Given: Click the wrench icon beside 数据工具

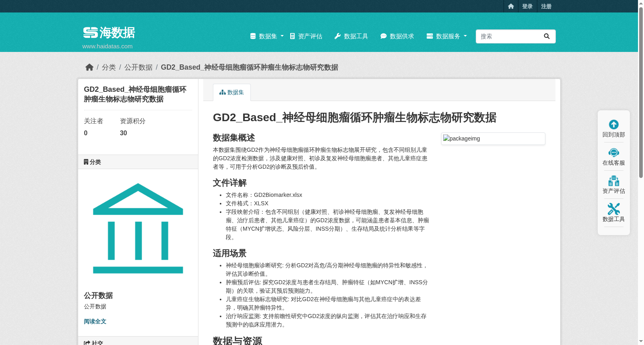Looking at the screenshot, I should click(x=338, y=36).
